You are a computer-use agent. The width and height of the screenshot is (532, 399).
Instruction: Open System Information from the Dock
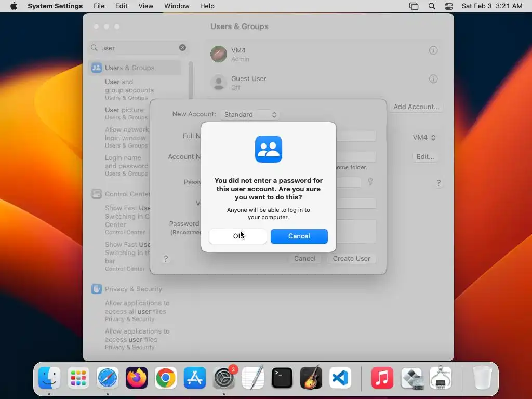point(441,378)
